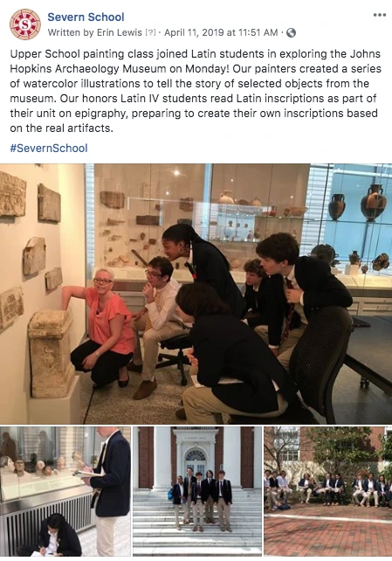The width and height of the screenshot is (392, 561).
Task: Click the author name Erin Lewis
Action: [120, 32]
